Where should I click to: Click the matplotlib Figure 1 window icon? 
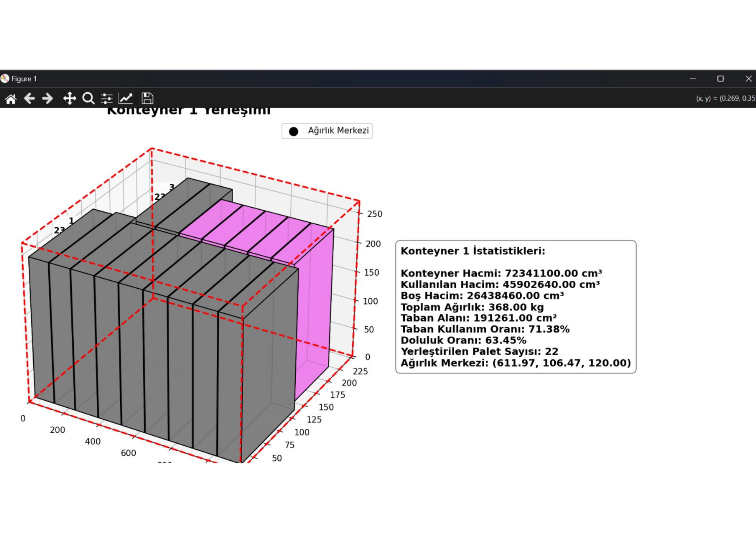[x=5, y=78]
